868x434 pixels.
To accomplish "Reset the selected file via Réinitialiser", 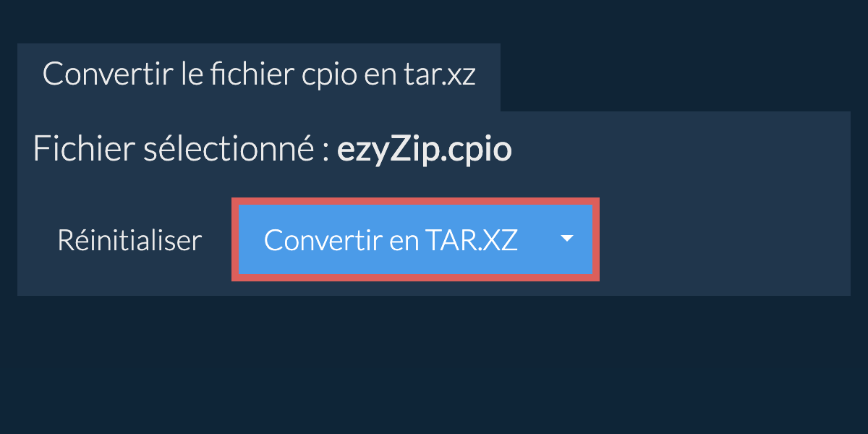I will [129, 240].
